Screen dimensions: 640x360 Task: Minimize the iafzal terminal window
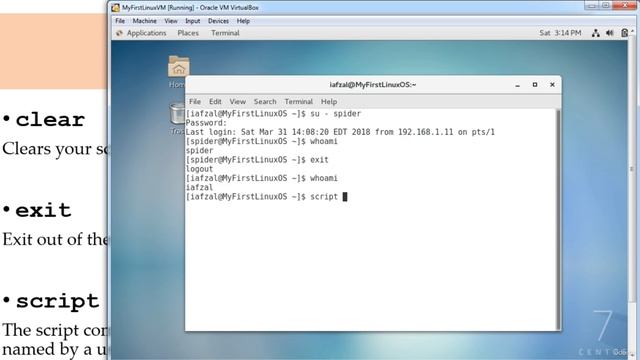click(x=518, y=85)
